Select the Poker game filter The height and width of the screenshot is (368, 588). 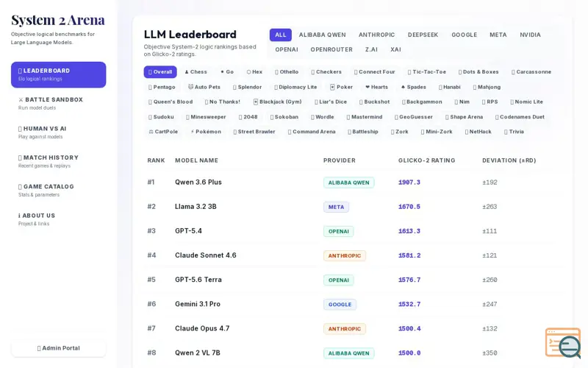[341, 87]
